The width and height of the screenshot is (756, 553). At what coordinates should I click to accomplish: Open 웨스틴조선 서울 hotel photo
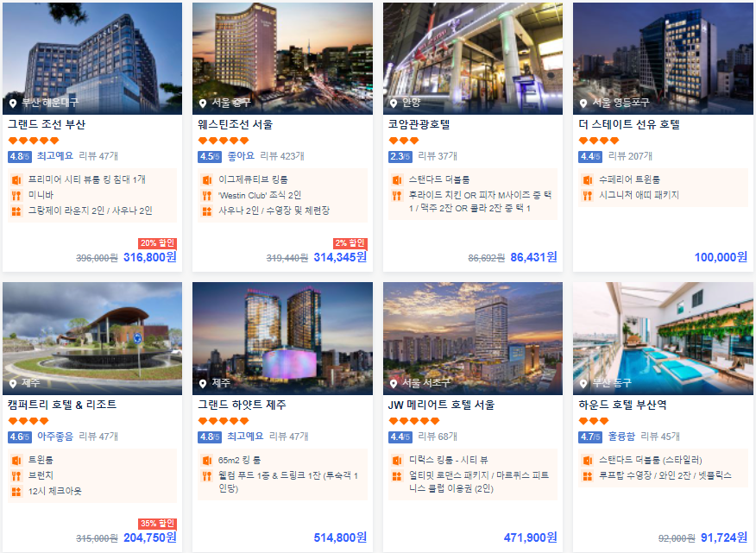pyautogui.click(x=282, y=59)
